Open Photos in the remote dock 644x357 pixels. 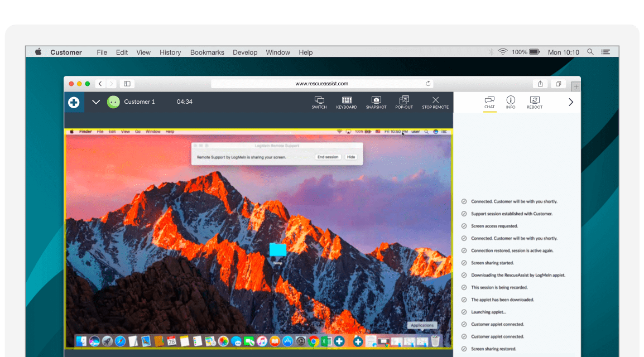tap(223, 341)
